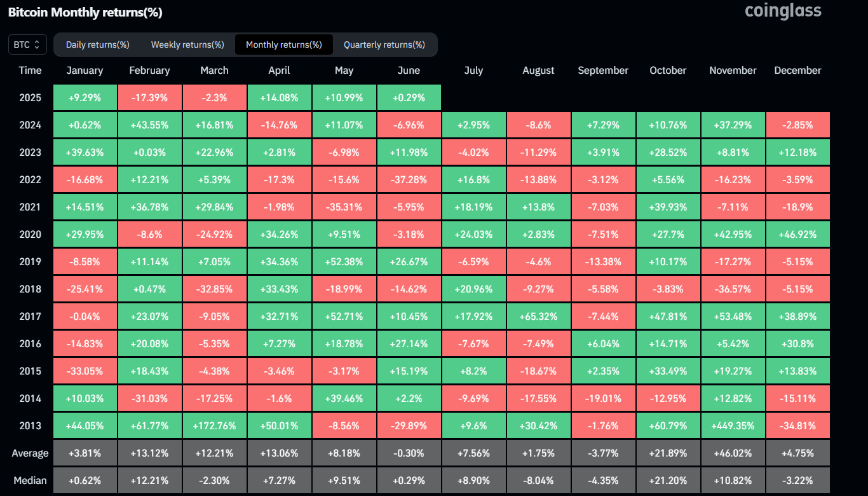Click the 2013 row label
Viewport: 868px width, 496px height.
click(30, 425)
